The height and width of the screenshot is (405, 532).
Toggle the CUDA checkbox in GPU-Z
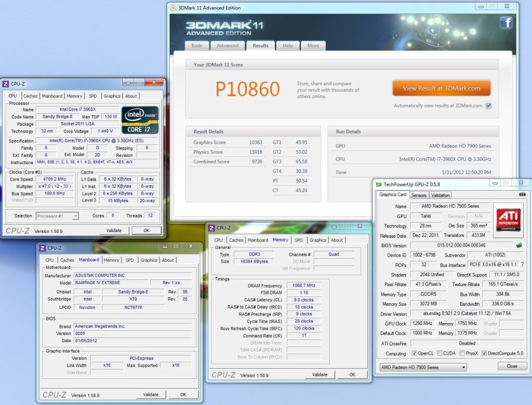pyautogui.click(x=440, y=353)
